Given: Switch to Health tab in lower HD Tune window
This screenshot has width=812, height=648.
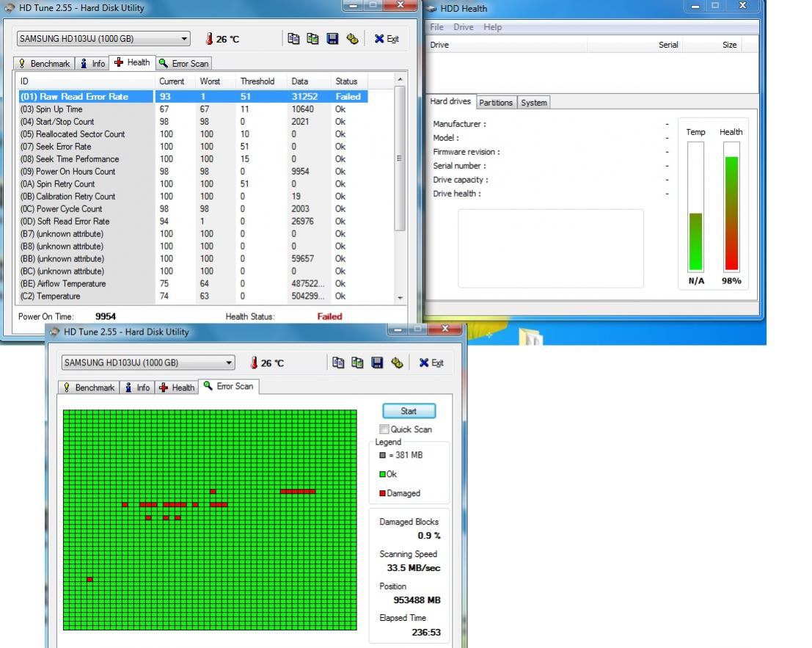Looking at the screenshot, I should click(177, 387).
